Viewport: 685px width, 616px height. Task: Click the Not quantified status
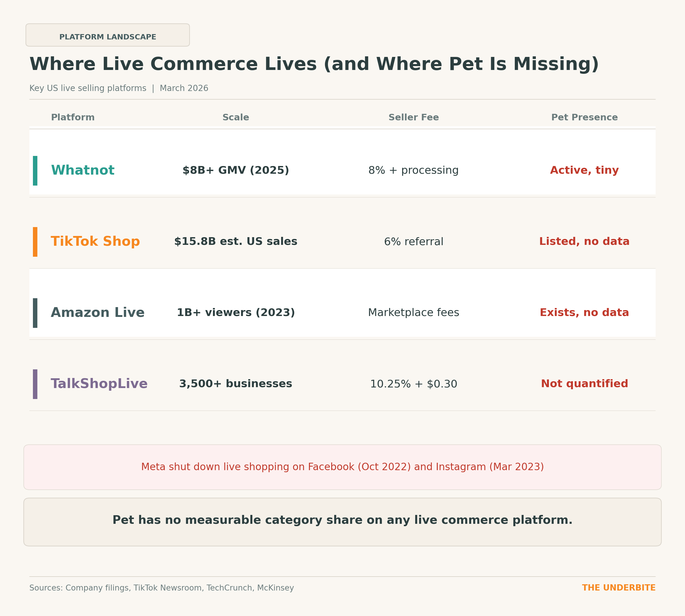click(584, 384)
